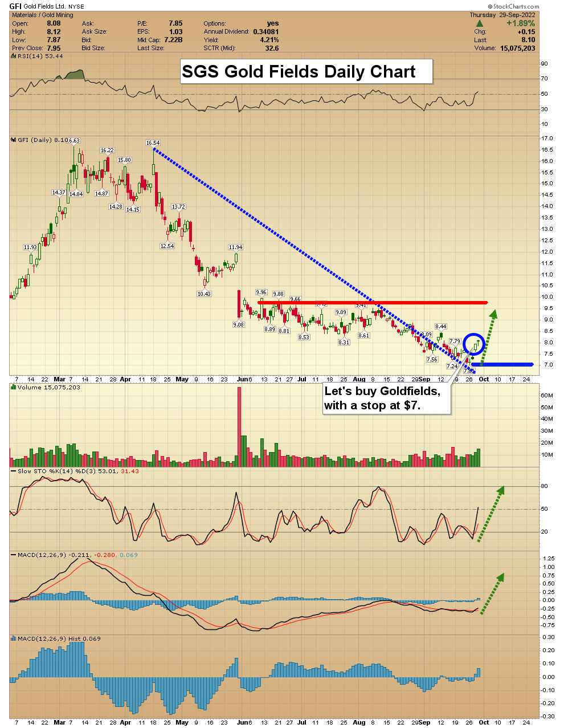Click the icon beside MACD(12,26,9) -0.211 label
Viewport: 564px width, 728px height.
point(14,555)
